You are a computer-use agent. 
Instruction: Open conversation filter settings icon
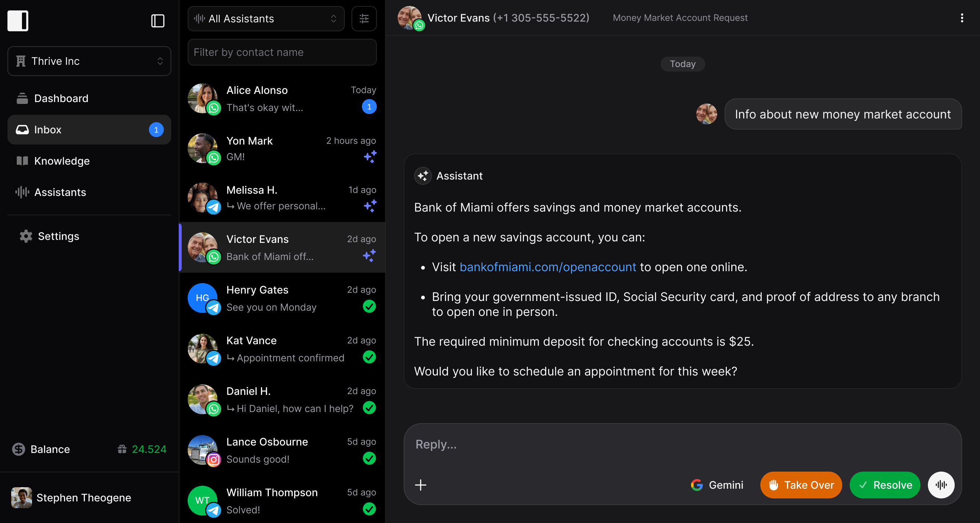pyautogui.click(x=364, y=19)
